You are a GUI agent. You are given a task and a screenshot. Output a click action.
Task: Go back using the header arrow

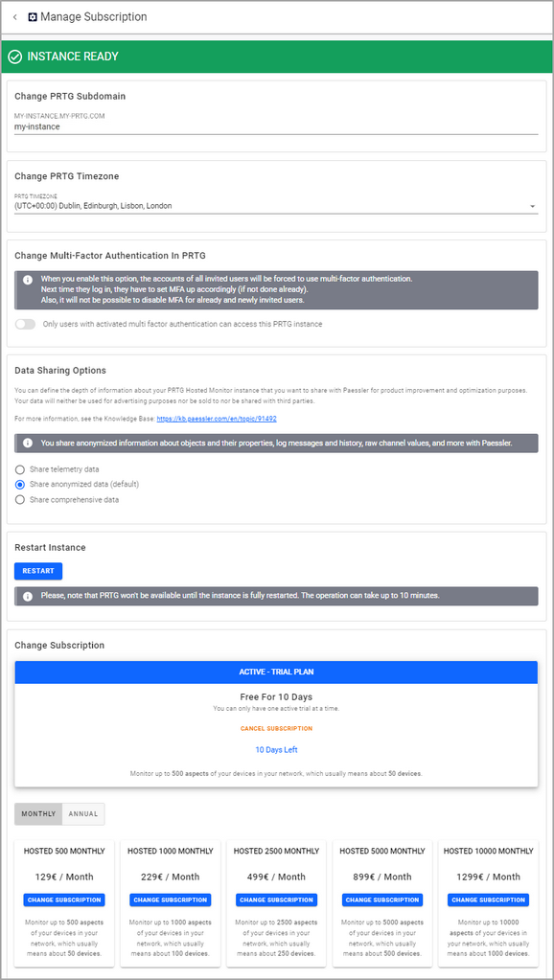tap(15, 17)
